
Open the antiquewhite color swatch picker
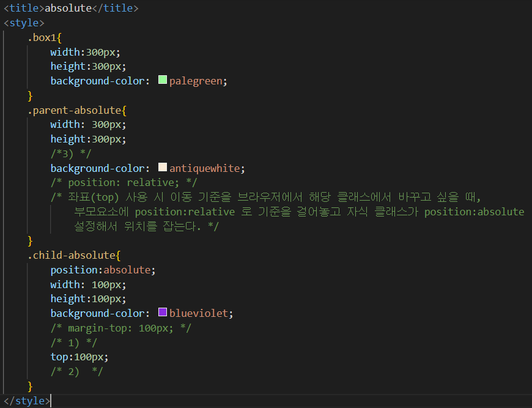coord(163,168)
